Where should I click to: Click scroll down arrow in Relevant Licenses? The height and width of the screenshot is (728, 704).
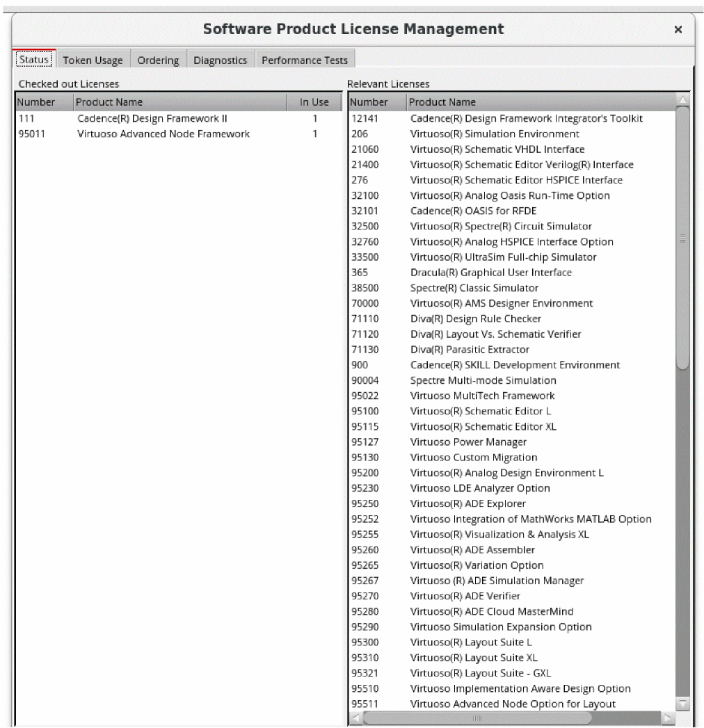coord(682,704)
